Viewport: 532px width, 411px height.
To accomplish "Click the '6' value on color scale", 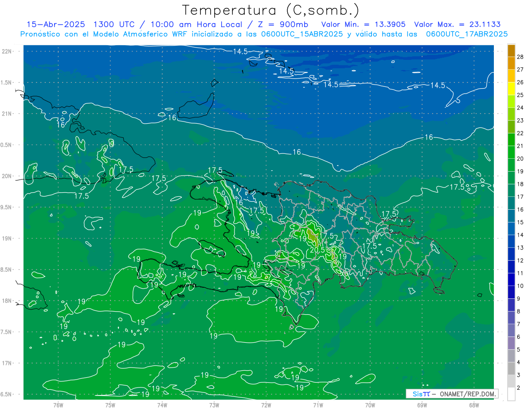I will click(519, 337).
